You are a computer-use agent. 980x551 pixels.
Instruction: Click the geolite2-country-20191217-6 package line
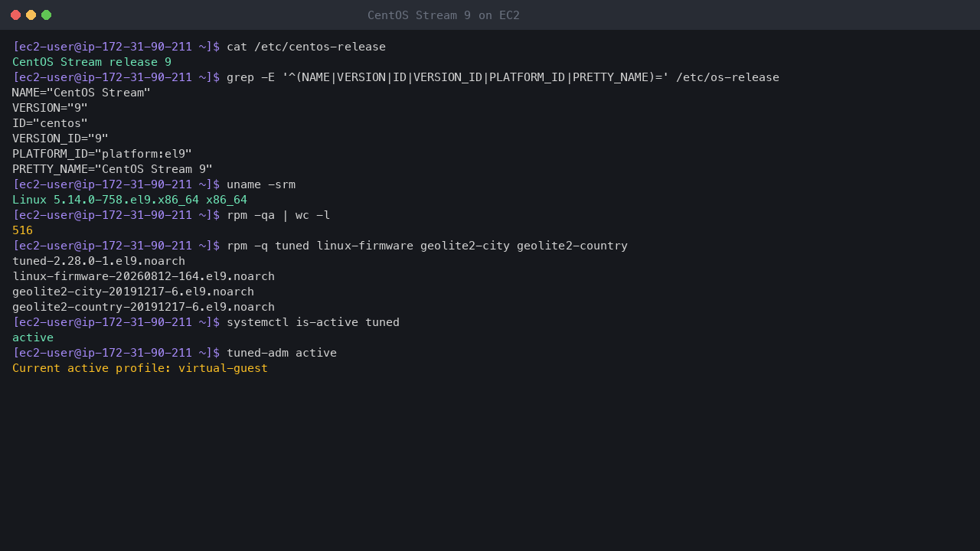click(x=143, y=307)
